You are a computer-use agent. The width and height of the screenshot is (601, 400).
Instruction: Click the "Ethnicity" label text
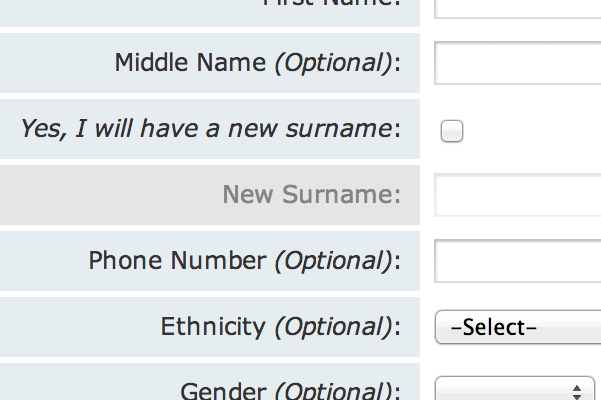(213, 326)
